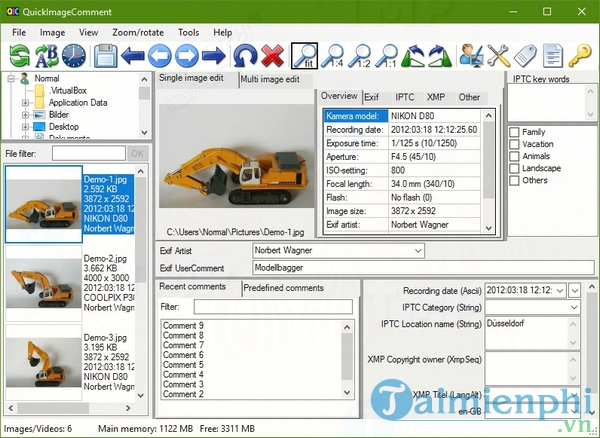Open the IPTC Category dropdown

[573, 307]
